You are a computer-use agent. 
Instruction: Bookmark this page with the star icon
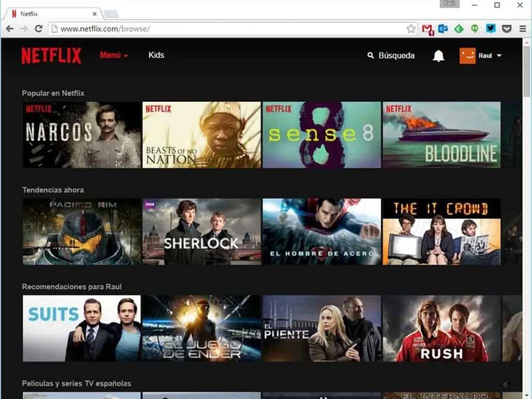coord(411,29)
